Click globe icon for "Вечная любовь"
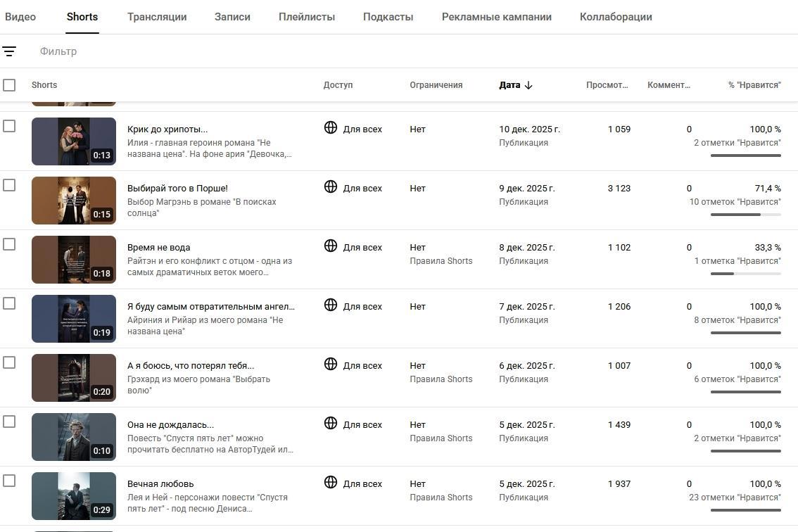 pyautogui.click(x=331, y=482)
